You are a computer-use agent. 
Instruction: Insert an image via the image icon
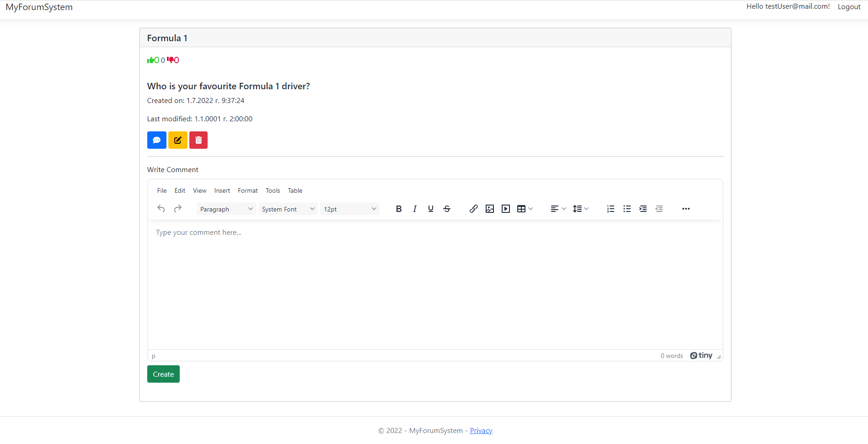pyautogui.click(x=489, y=209)
